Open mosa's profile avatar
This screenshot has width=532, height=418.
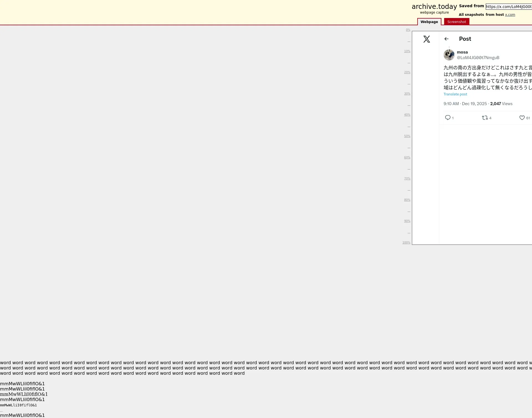tap(449, 55)
